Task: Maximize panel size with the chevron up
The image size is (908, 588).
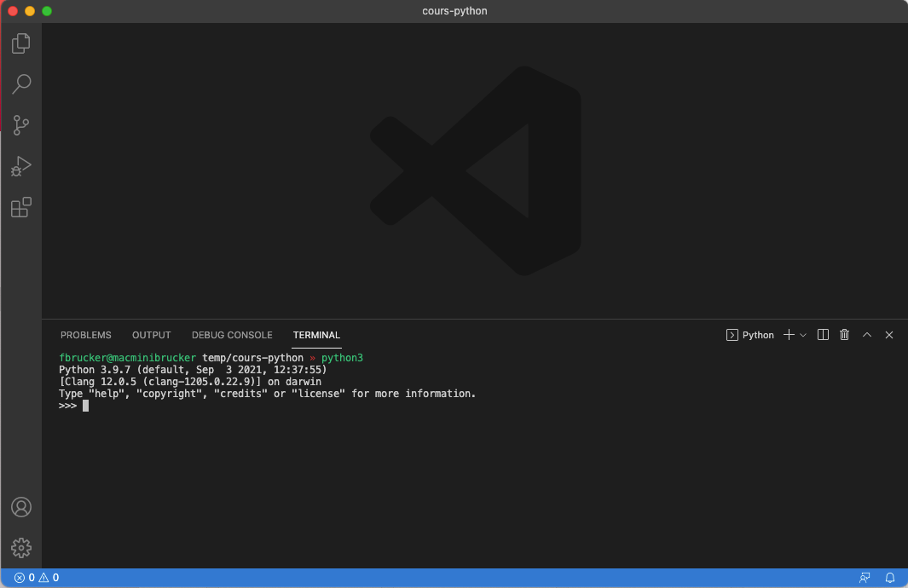Action: pyautogui.click(x=867, y=335)
